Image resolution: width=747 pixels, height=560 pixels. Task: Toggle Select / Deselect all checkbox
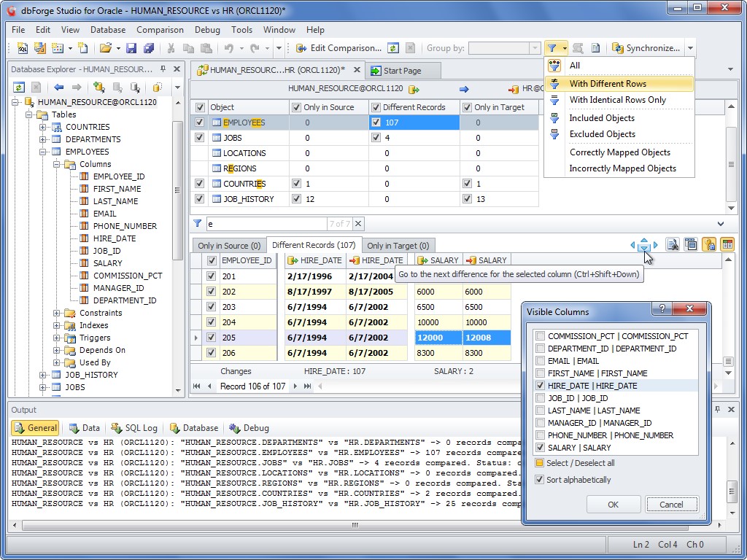539,463
